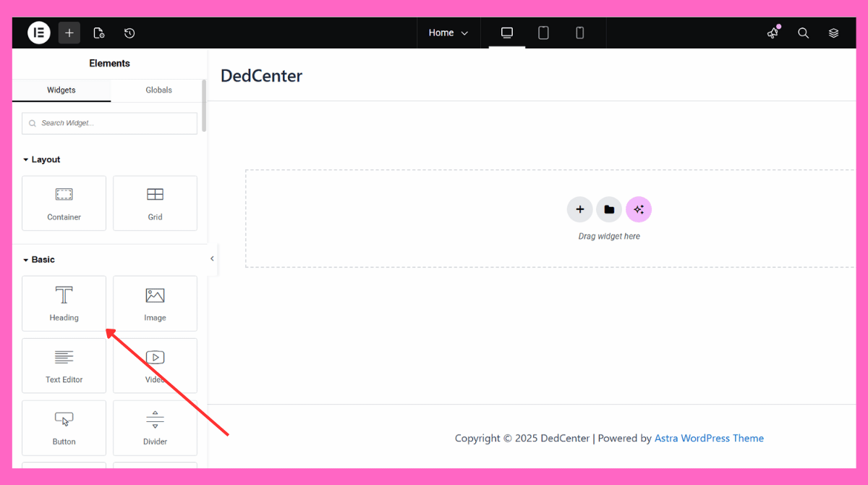
Task: Switch to tablet device view
Action: [543, 33]
